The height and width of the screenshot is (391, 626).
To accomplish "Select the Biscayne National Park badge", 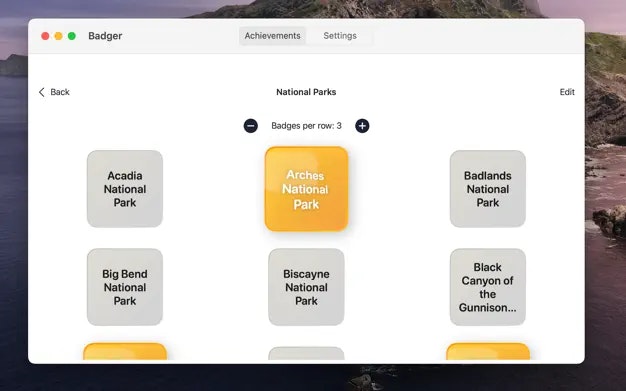I will coord(306,287).
